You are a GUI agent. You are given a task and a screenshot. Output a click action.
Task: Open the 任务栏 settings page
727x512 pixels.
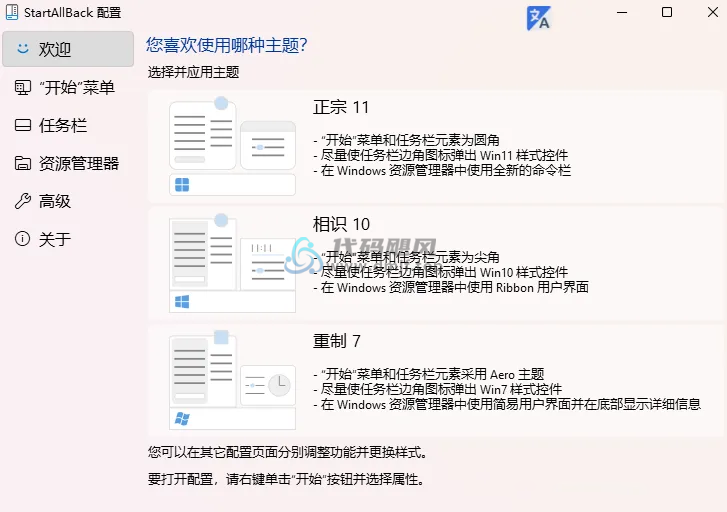pyautogui.click(x=68, y=125)
